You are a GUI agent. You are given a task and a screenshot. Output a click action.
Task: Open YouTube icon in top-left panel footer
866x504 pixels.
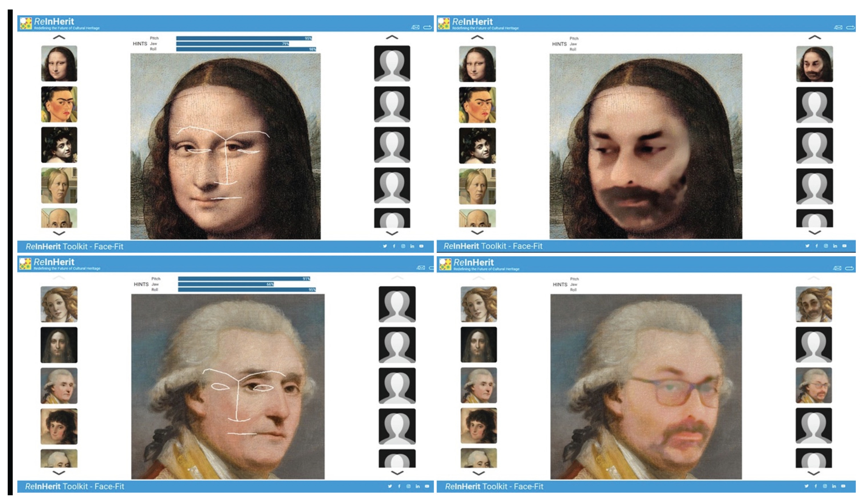pyautogui.click(x=421, y=246)
